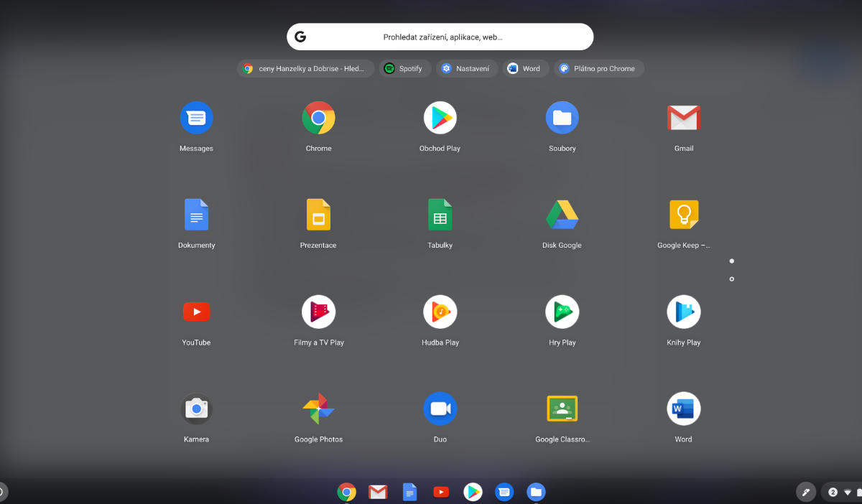862x504 pixels.
Task: Launch Hudba Play music app
Action: [x=440, y=312]
